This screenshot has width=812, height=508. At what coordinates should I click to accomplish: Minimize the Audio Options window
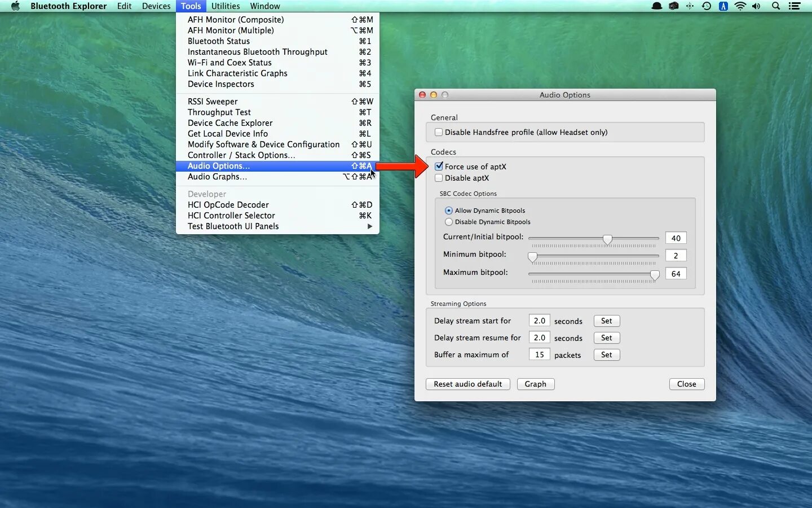[434, 95]
